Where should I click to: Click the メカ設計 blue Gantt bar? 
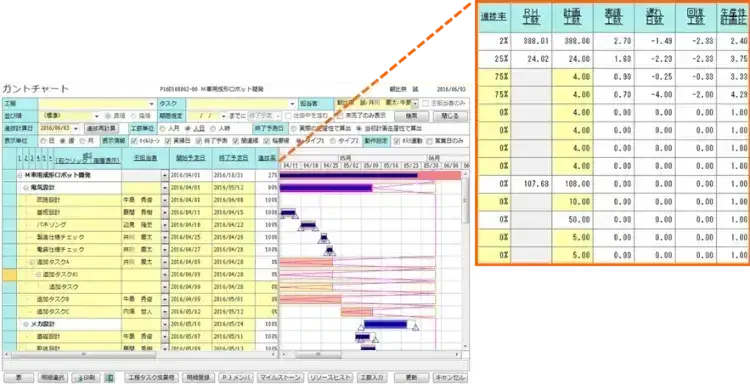386,324
